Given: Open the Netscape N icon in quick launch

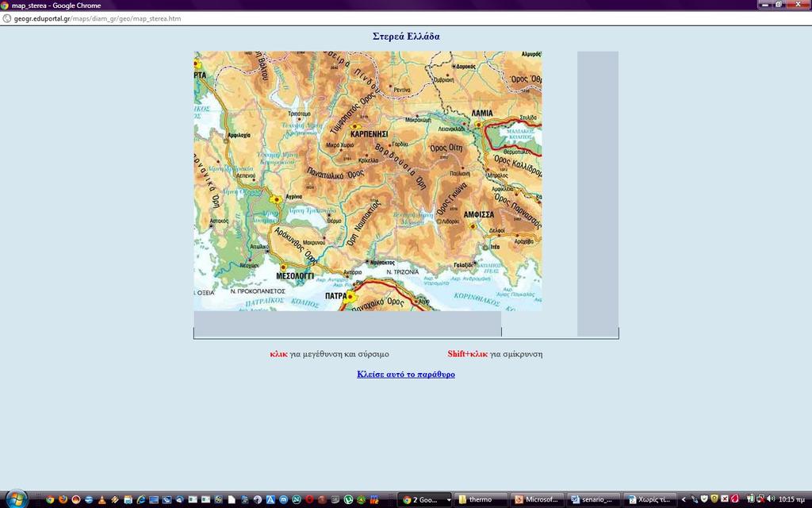Looking at the screenshot, I should pyautogui.click(x=297, y=500).
